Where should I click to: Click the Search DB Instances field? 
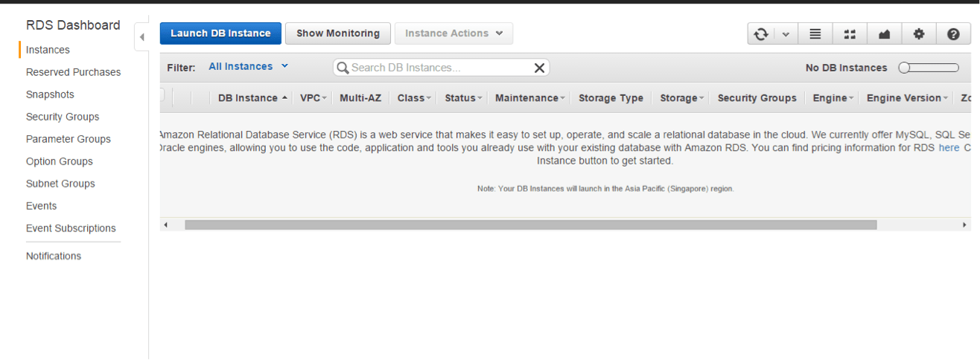click(x=441, y=68)
